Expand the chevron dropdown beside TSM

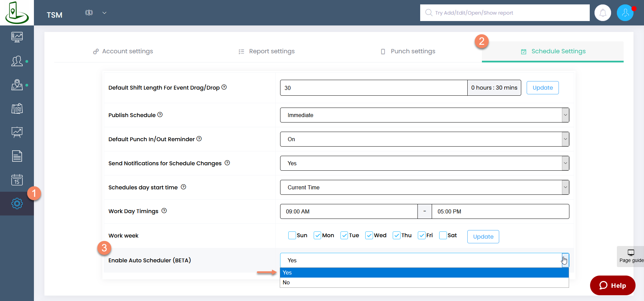tap(104, 13)
